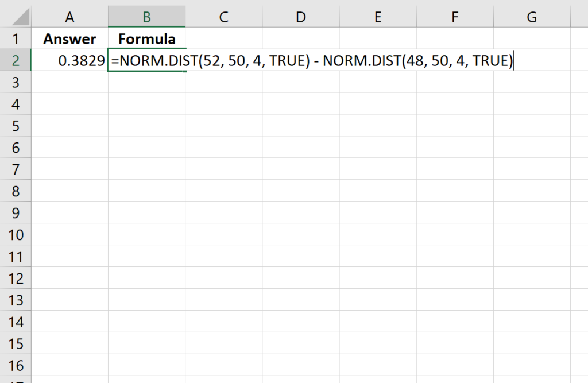The width and height of the screenshot is (588, 383).
Task: Click empty cell D5
Action: [x=300, y=126]
